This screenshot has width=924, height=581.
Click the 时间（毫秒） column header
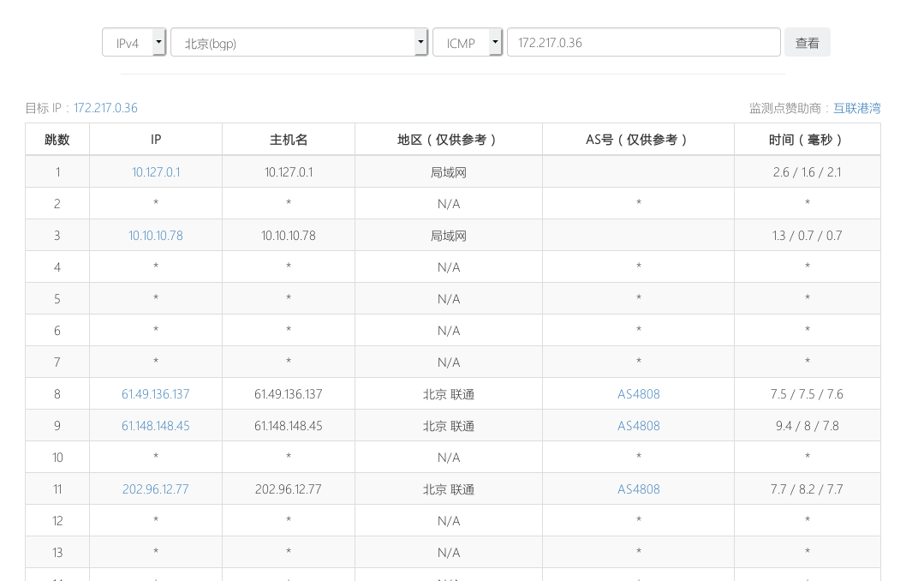807,140
